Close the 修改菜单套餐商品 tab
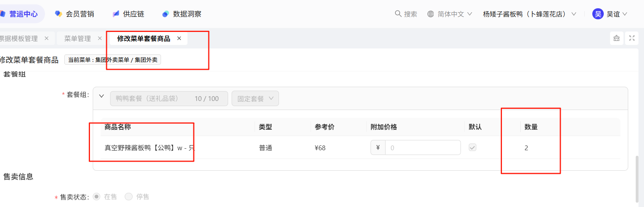Image resolution: width=644 pixels, height=207 pixels. click(x=179, y=38)
